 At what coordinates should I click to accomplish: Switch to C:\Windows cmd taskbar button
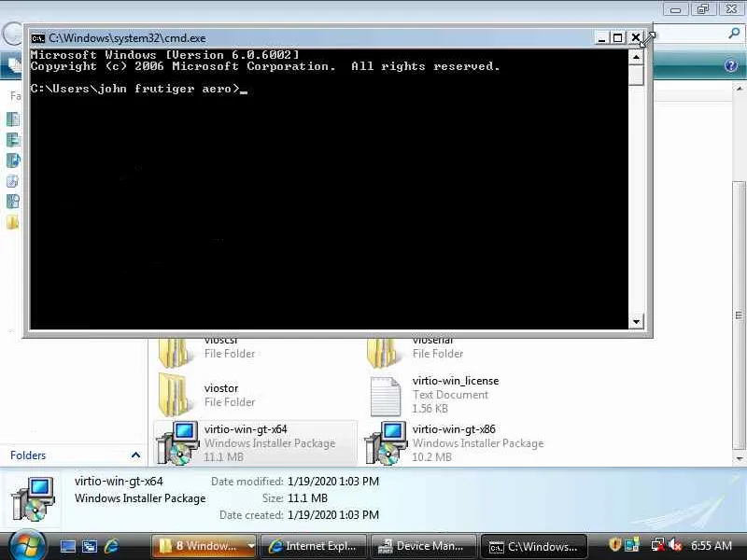point(534,546)
